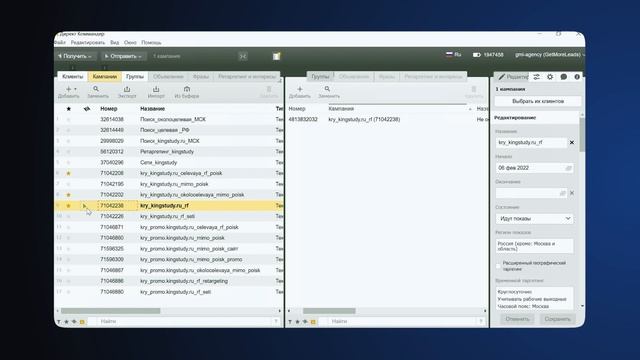640x360 pixels.
Task: Open the 'Идут показы' status dropdown
Action: [x=534, y=219]
